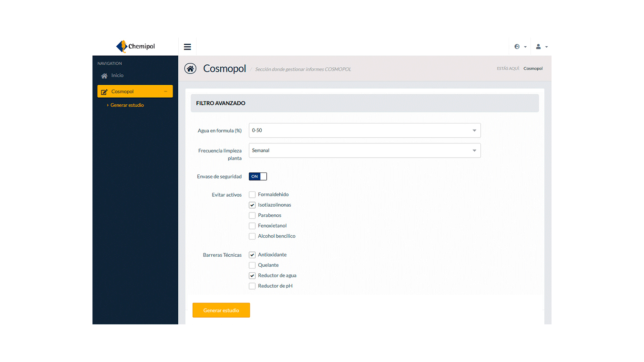
Task: Click the Chemipol logo
Action: point(135,46)
